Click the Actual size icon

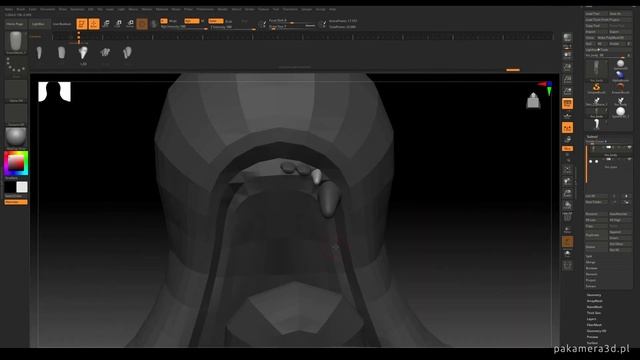(567, 79)
